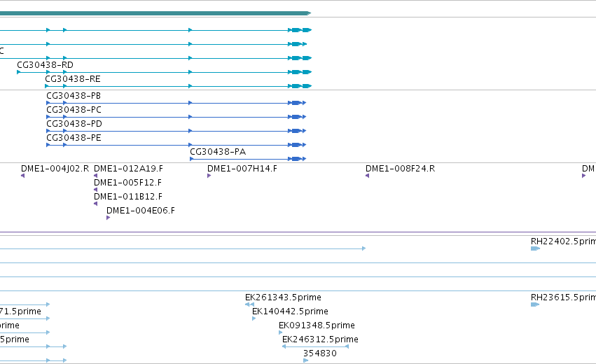Select the EK140442.5prime EST label
The height and width of the screenshot is (364, 596).
pyautogui.click(x=290, y=311)
